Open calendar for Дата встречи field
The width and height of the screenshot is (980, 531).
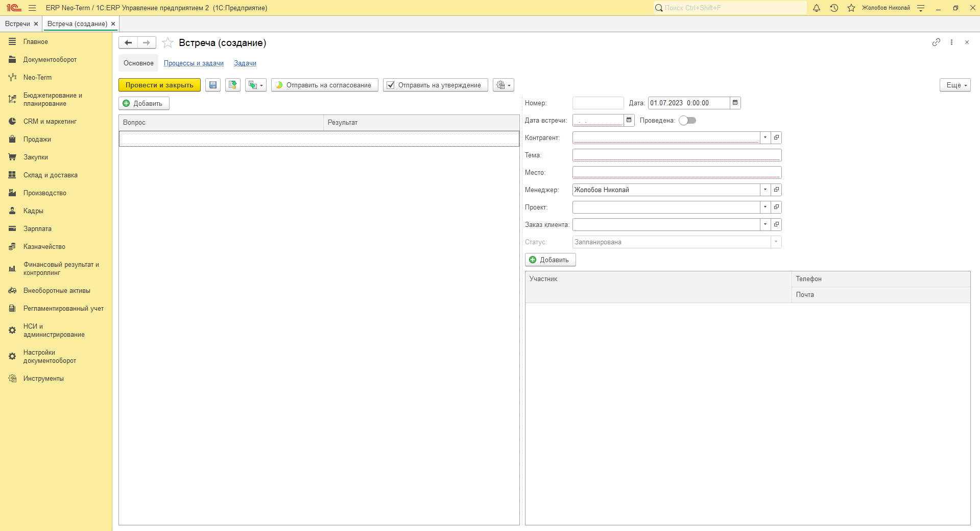[629, 120]
